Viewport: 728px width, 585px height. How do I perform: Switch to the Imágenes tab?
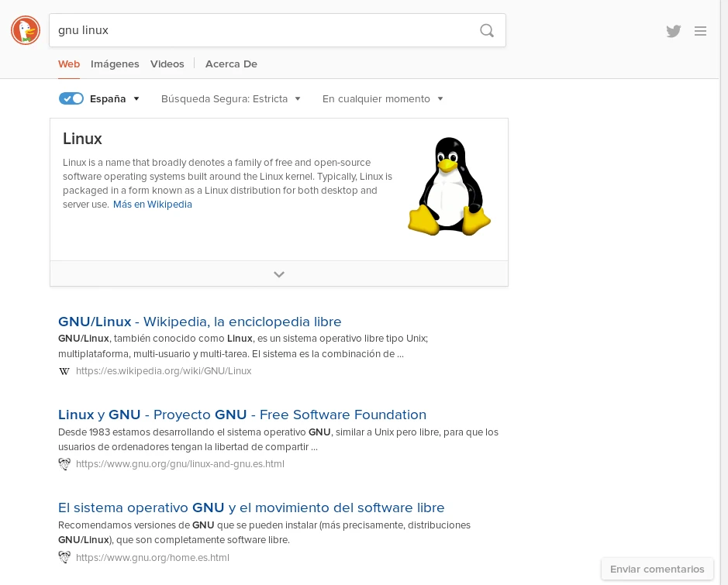(115, 64)
